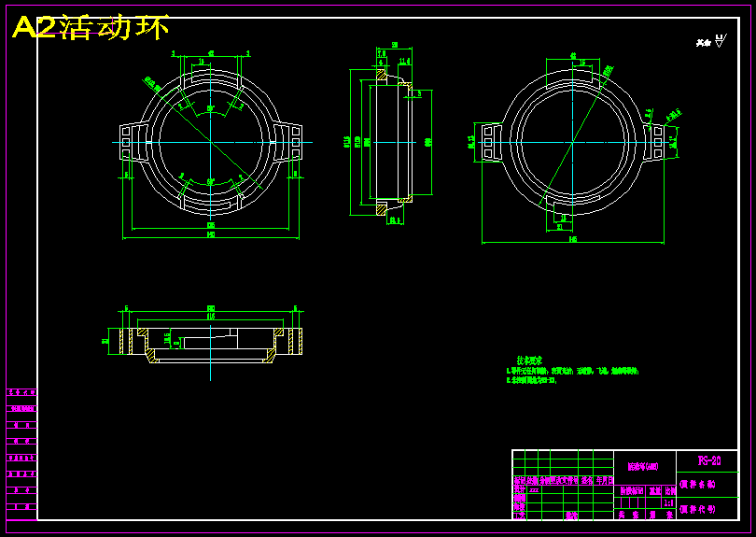The height and width of the screenshot is (537, 756).
Task: Click the "第 张" sheet number cell
Action: 661,516
